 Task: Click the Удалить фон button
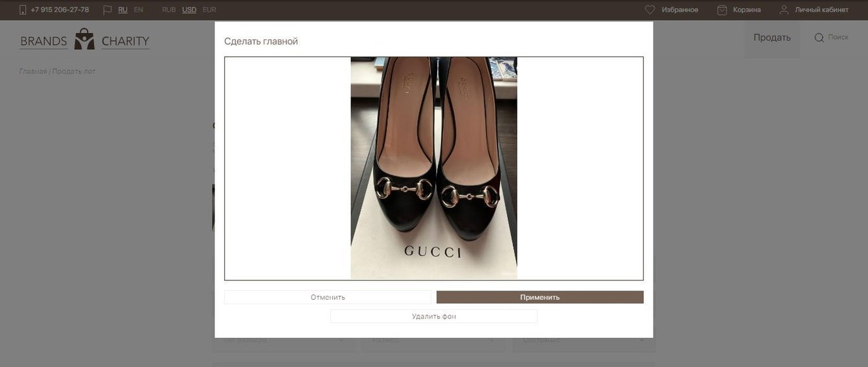coord(434,317)
